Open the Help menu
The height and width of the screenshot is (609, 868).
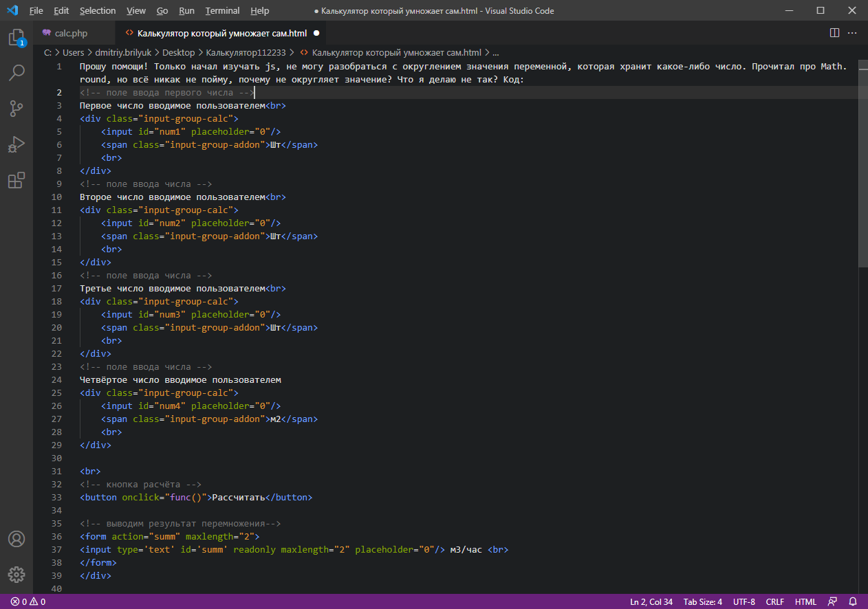coord(260,11)
